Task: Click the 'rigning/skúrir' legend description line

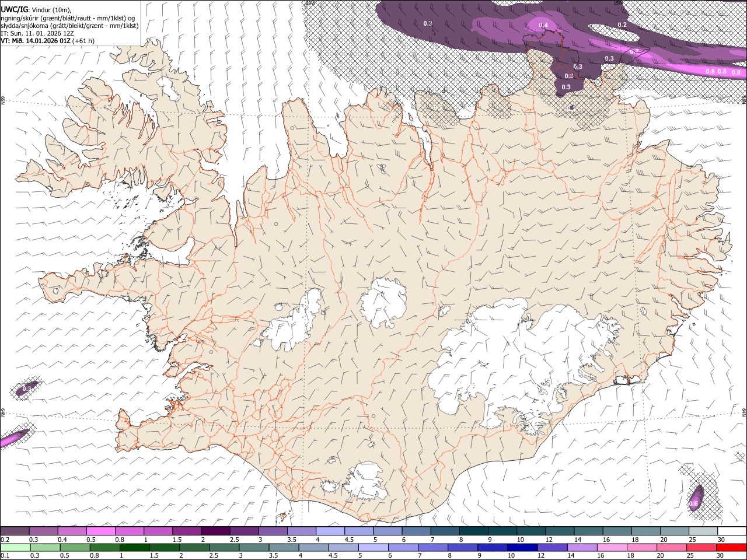Action: pos(68,18)
